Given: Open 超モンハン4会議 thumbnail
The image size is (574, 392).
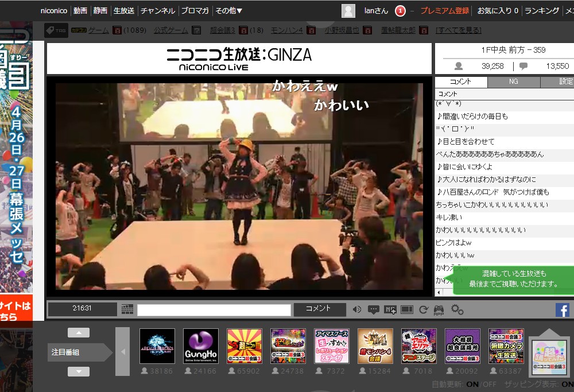Looking at the screenshot, I should (375, 346).
